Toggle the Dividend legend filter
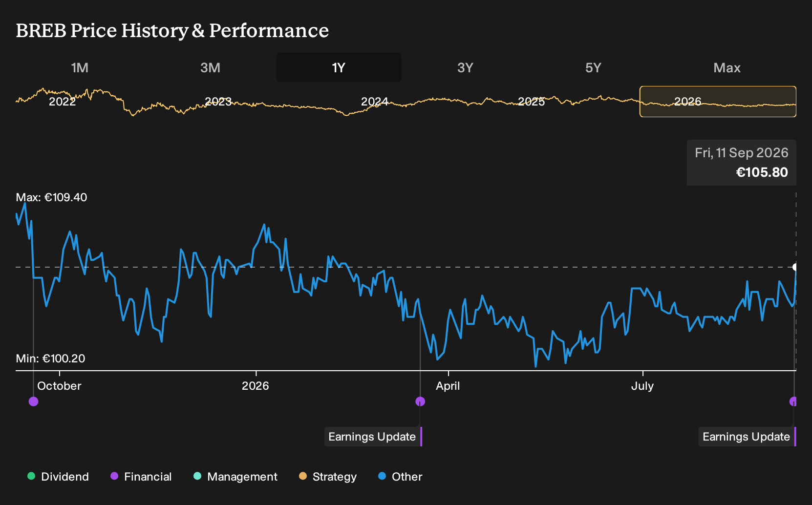 58,477
